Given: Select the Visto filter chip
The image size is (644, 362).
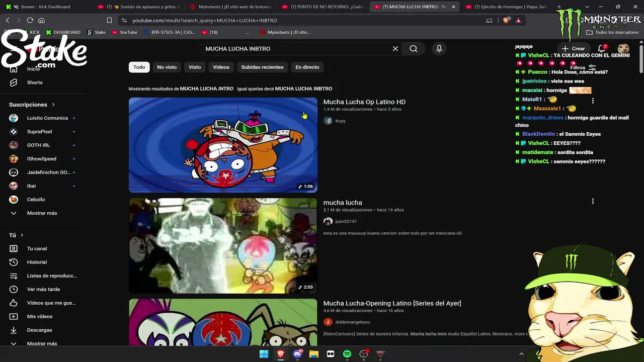Looking at the screenshot, I should pos(195,67).
